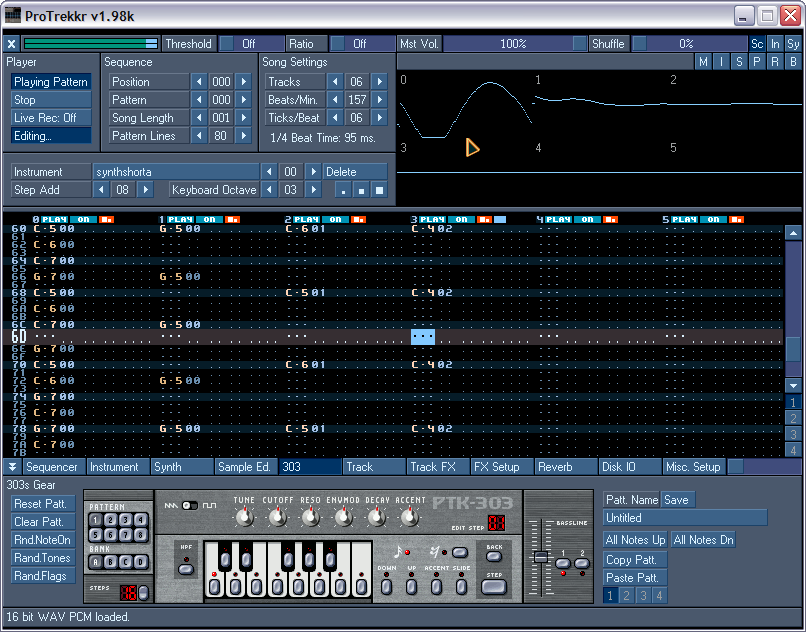Click the Rand.Tones button

[x=42, y=558]
